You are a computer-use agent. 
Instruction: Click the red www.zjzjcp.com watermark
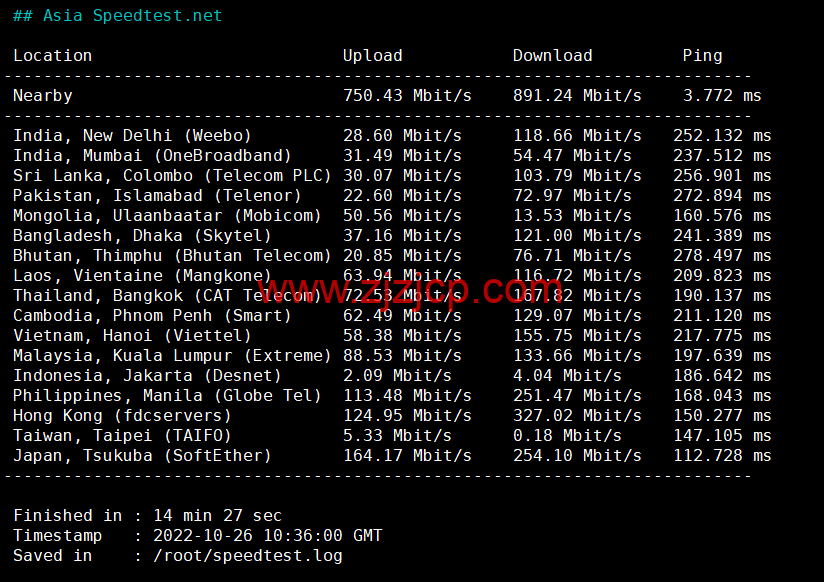(412, 290)
